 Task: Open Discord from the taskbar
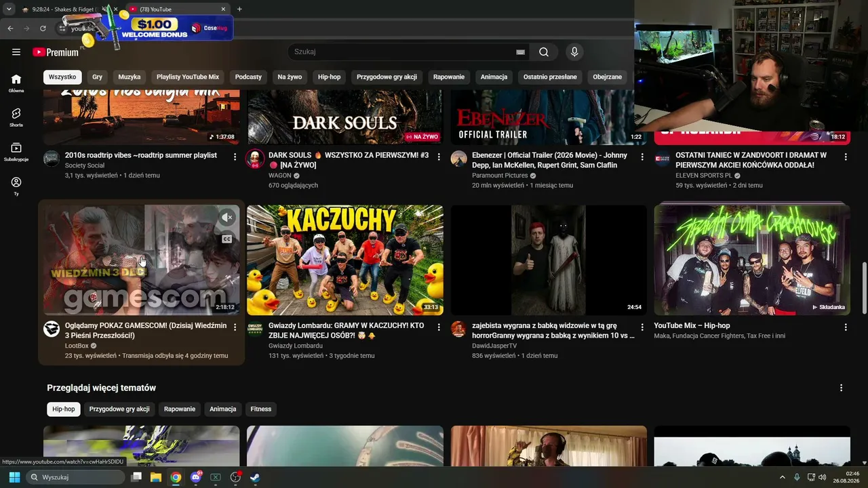(196, 477)
